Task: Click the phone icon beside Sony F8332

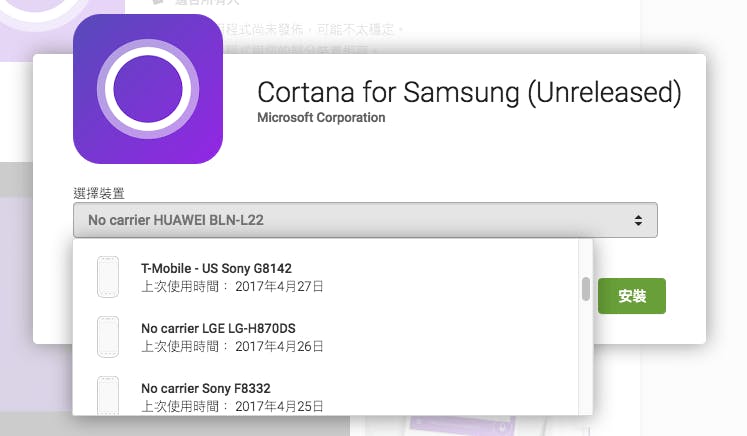Action: pos(108,395)
